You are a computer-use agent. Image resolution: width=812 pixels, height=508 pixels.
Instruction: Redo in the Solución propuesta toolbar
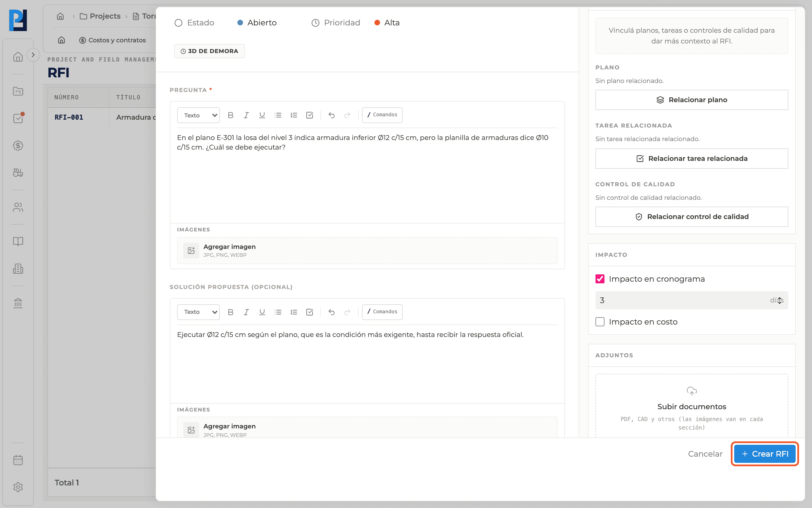point(347,312)
